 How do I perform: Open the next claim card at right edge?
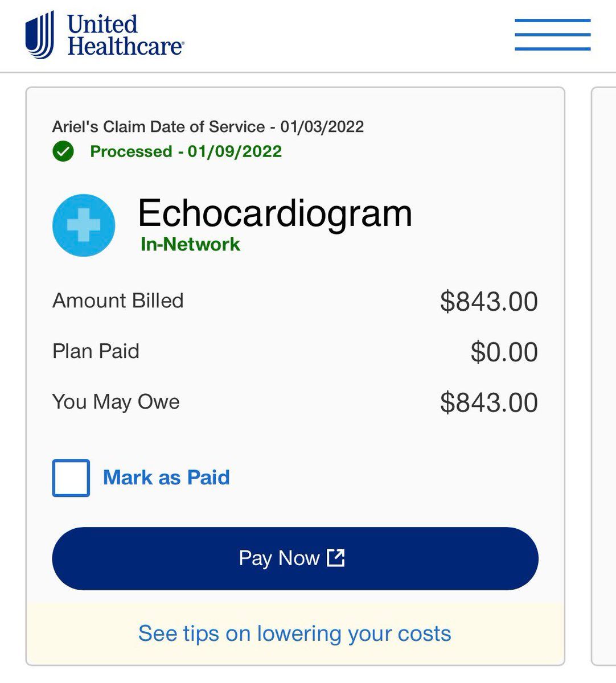tap(605, 376)
